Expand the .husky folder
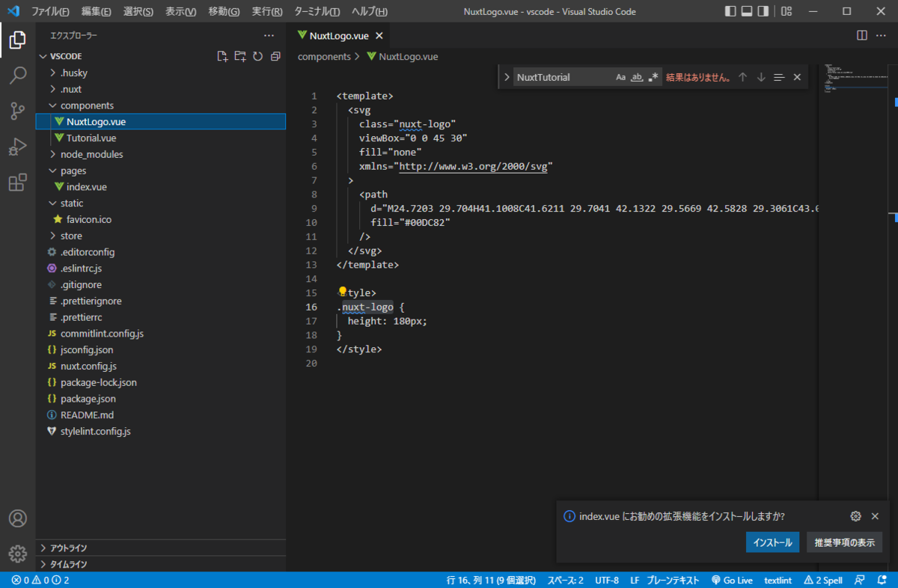Viewport: 898px width, 588px height. click(x=160, y=73)
